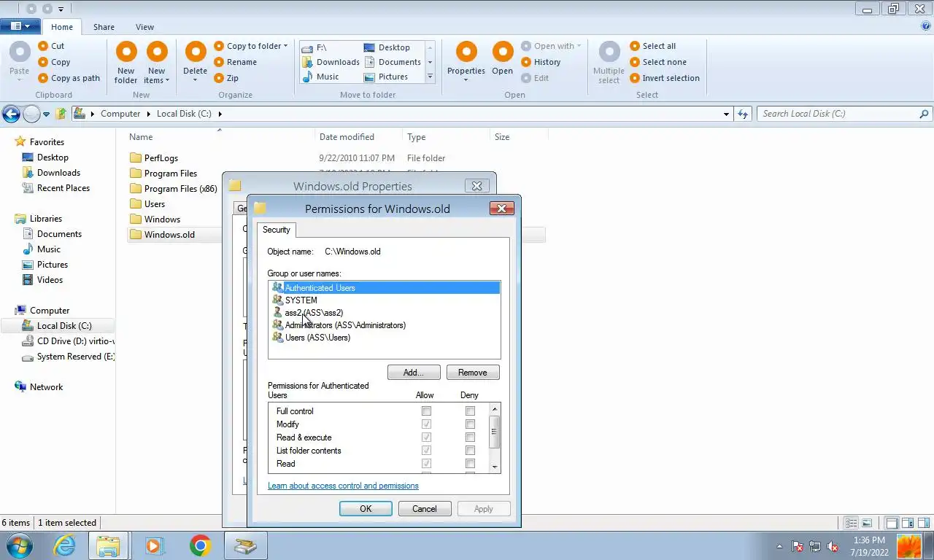Click Invert selection in ribbon
This screenshot has height=560, width=934.
pos(665,78)
